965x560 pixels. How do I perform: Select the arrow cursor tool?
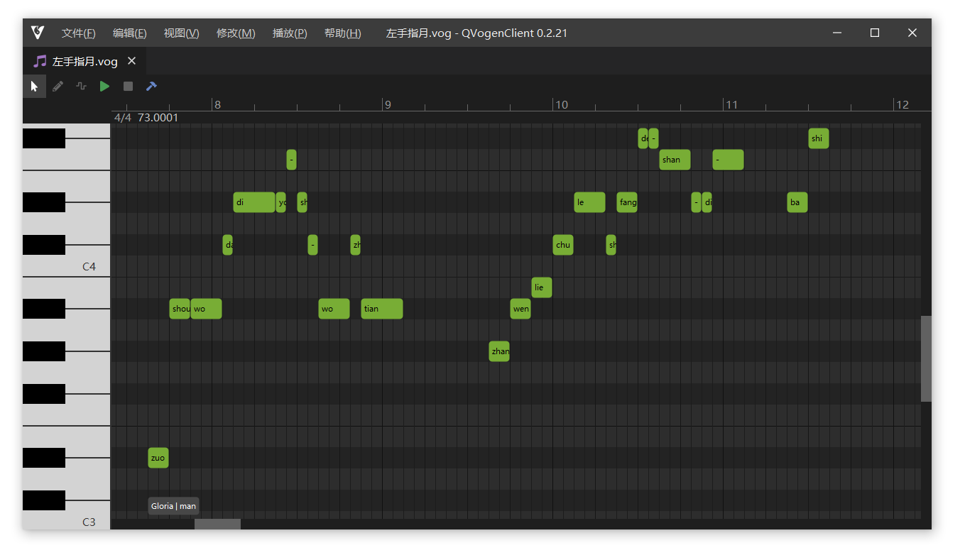click(34, 86)
